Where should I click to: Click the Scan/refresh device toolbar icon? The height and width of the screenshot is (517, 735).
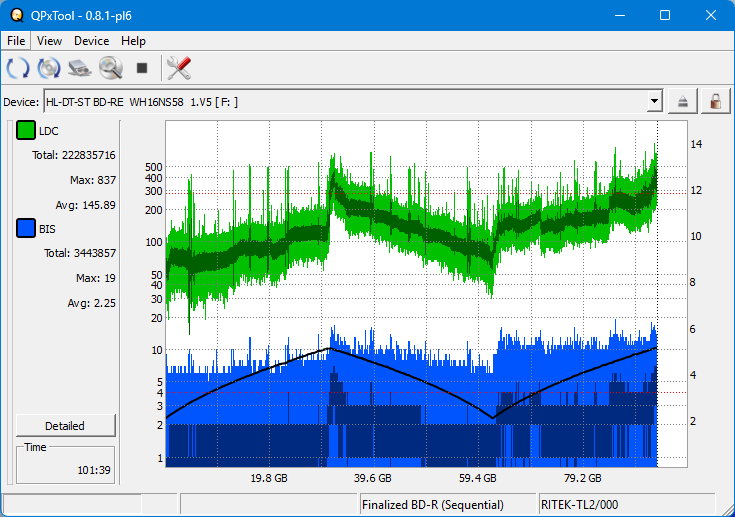18,68
